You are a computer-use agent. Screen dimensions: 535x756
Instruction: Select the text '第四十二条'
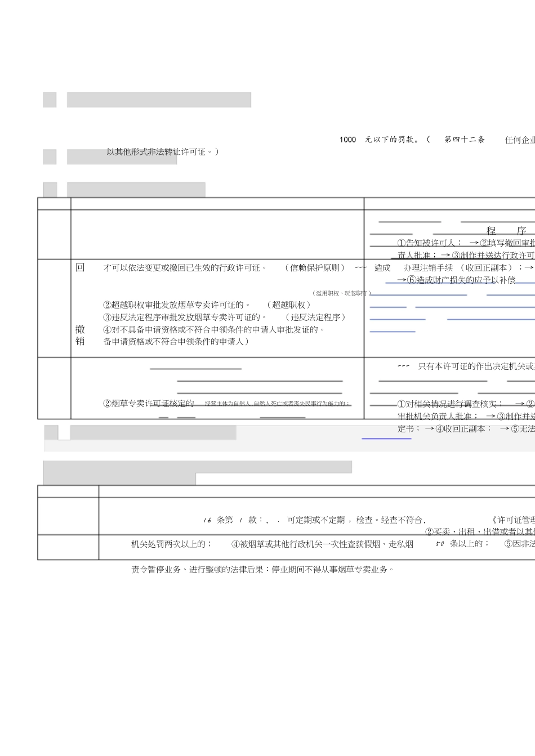point(465,140)
